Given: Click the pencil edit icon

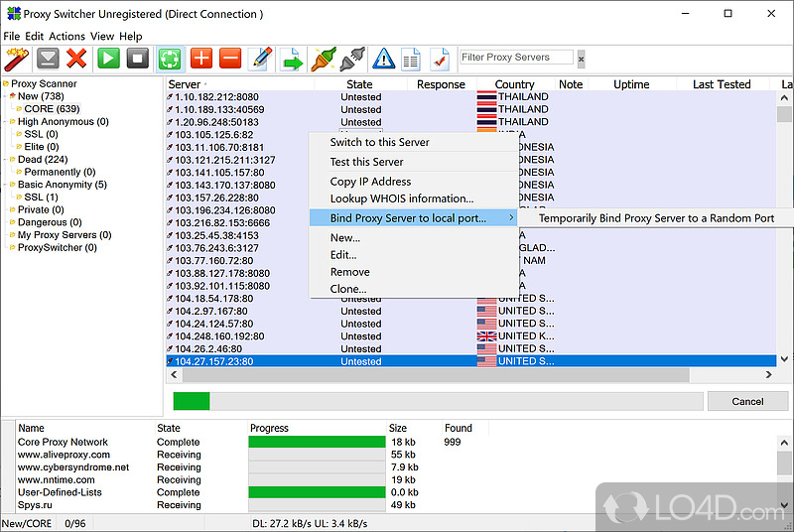Looking at the screenshot, I should pyautogui.click(x=260, y=59).
